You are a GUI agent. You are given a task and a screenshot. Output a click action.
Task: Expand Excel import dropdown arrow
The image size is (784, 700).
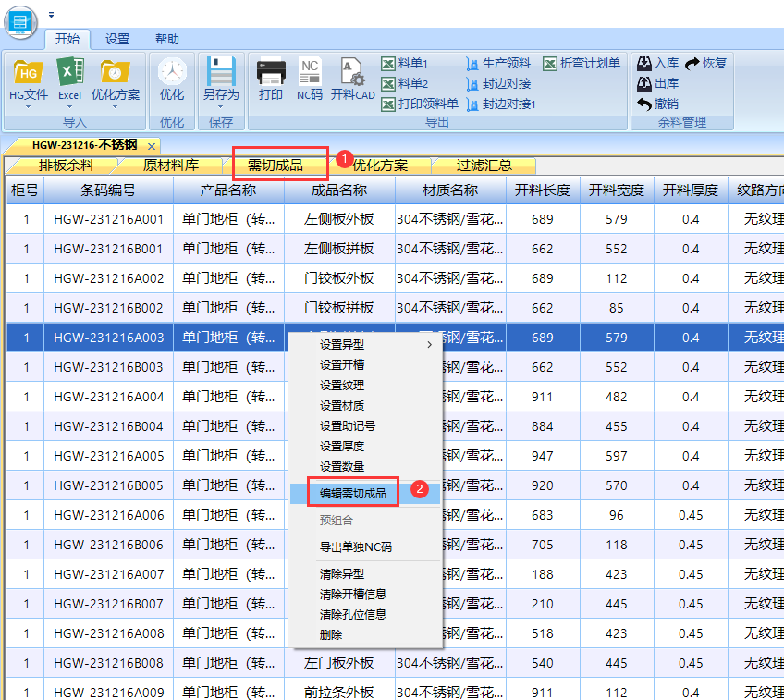[x=69, y=106]
